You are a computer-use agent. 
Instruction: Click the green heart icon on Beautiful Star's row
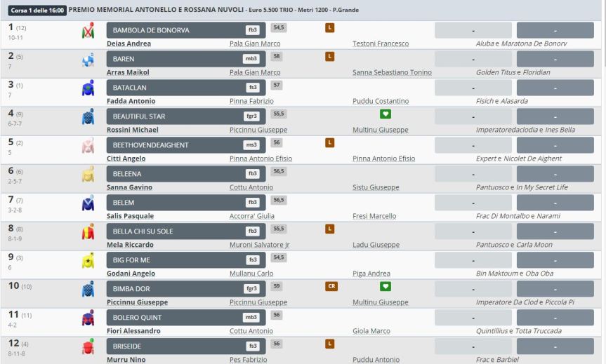click(386, 114)
